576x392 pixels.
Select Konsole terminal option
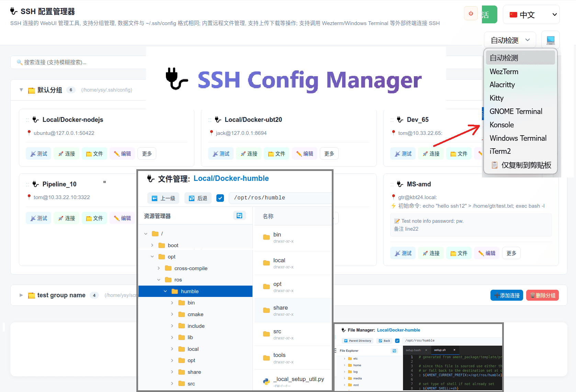pyautogui.click(x=520, y=125)
